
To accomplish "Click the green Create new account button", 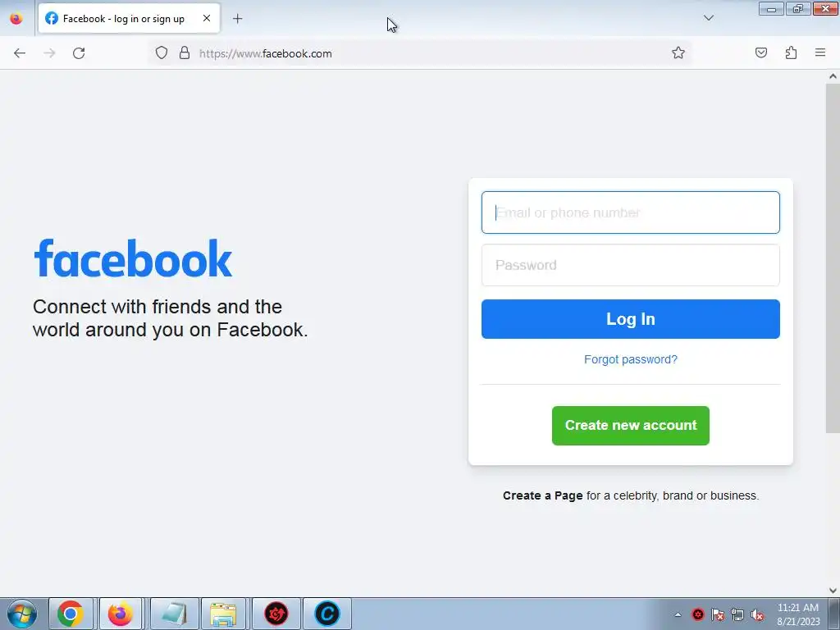I will 631,426.
